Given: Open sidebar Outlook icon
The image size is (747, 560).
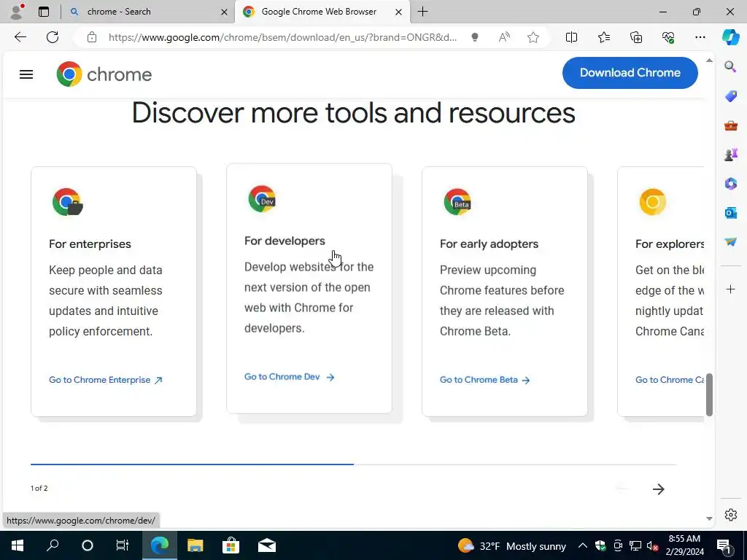Looking at the screenshot, I should click(730, 213).
